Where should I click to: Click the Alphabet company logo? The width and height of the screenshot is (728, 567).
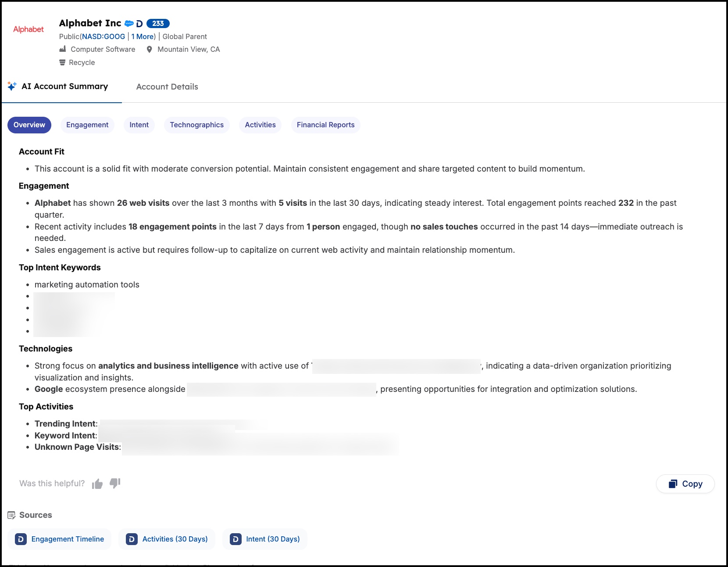pyautogui.click(x=29, y=29)
